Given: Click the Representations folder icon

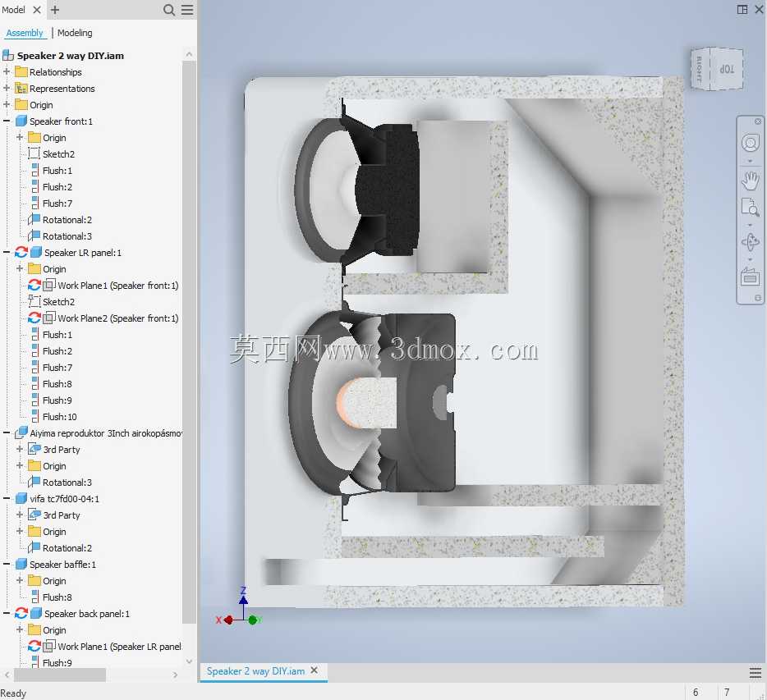Looking at the screenshot, I should point(21,88).
